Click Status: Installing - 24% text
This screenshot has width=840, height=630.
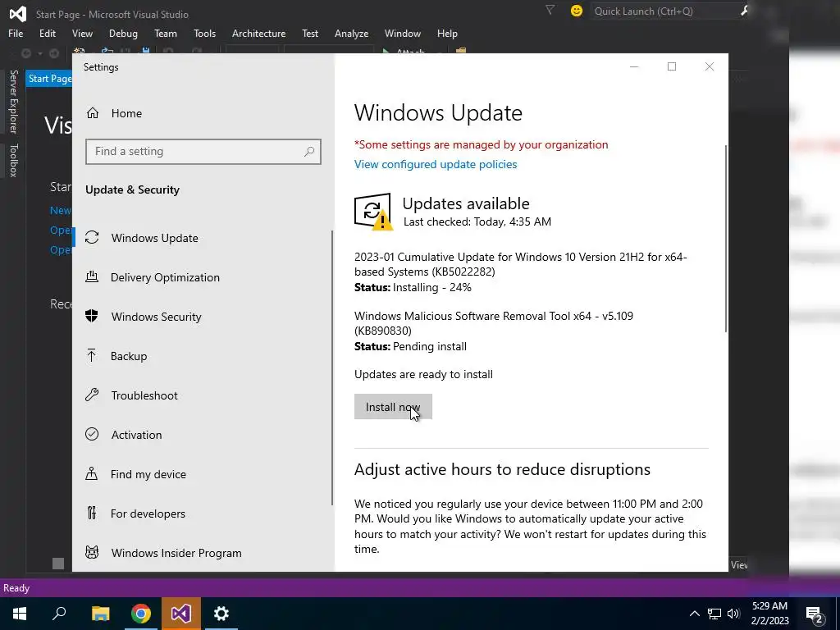[413, 288]
